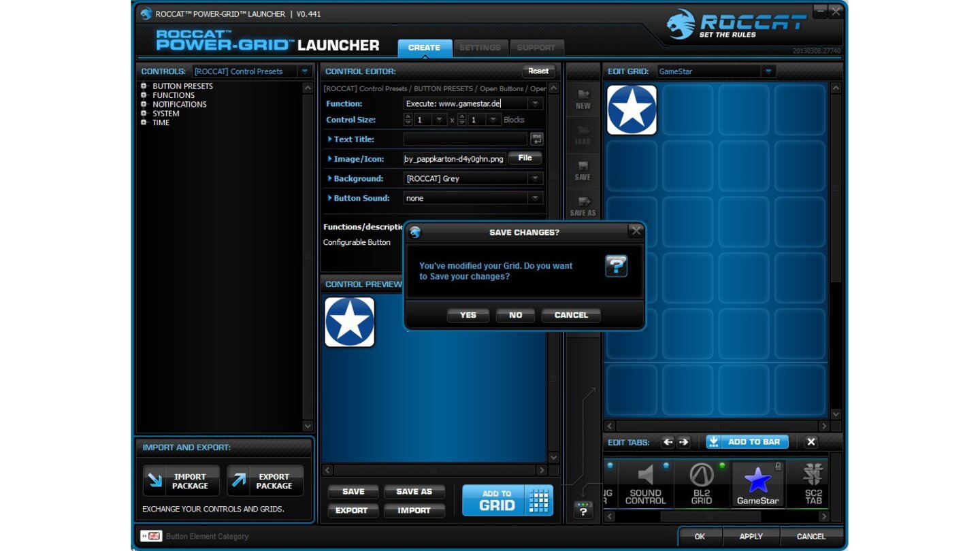Viewport: 980px width, 551px height.
Task: Click YES in the Save Changes dialog
Action: 468,315
